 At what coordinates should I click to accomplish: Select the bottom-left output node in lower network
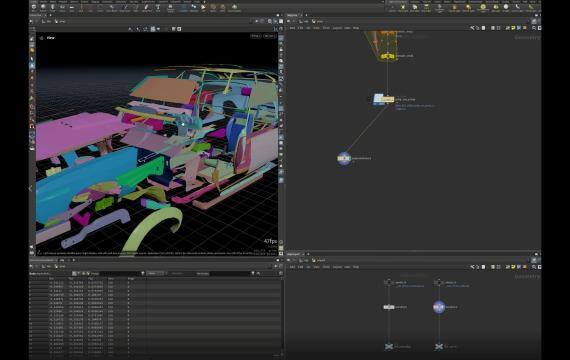point(389,347)
